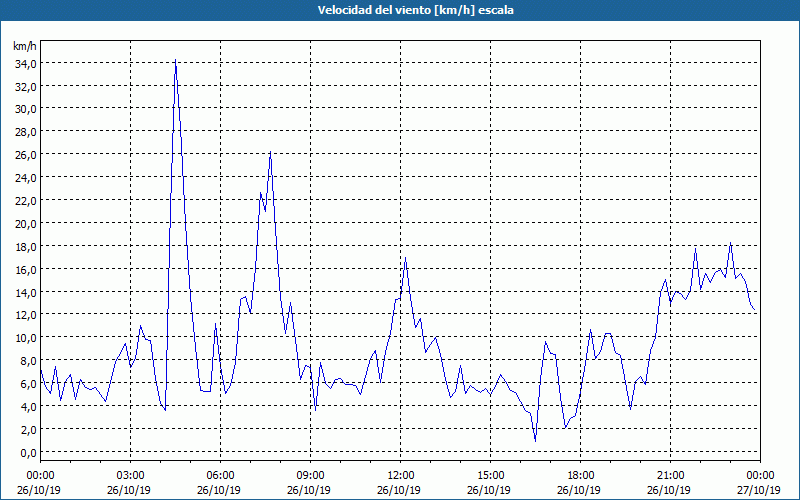Select the 10,0 axis value
The height and width of the screenshot is (500, 800).
tap(25, 338)
